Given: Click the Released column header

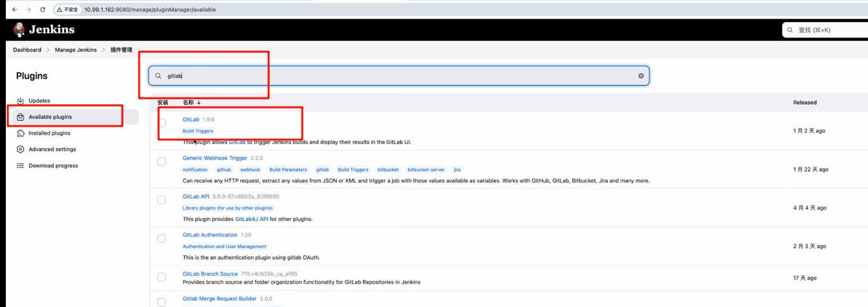Looking at the screenshot, I should pyautogui.click(x=805, y=102).
